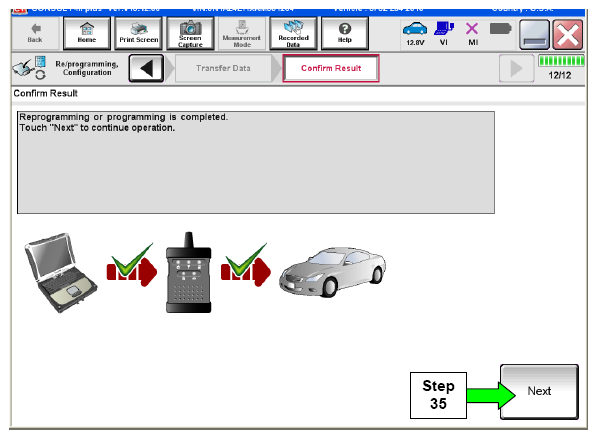Viewport: 597px width, 439px height.
Task: Take a Screen Capture
Action: [x=190, y=34]
